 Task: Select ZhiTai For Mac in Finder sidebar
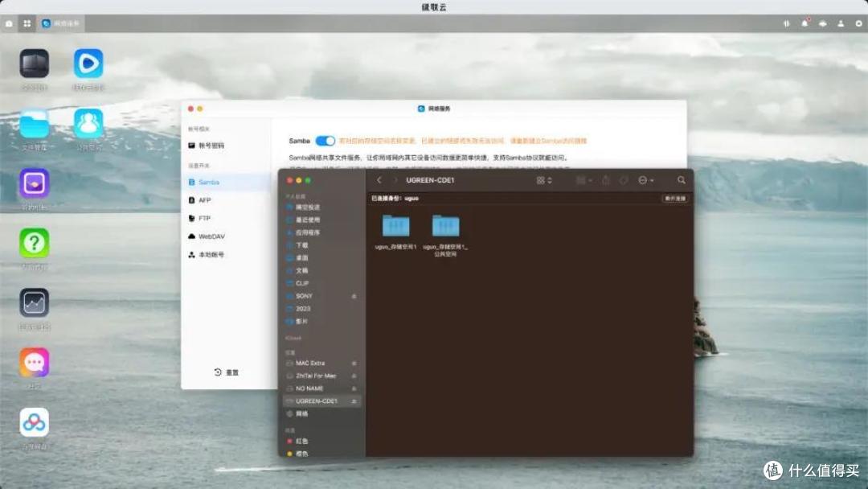pos(322,376)
